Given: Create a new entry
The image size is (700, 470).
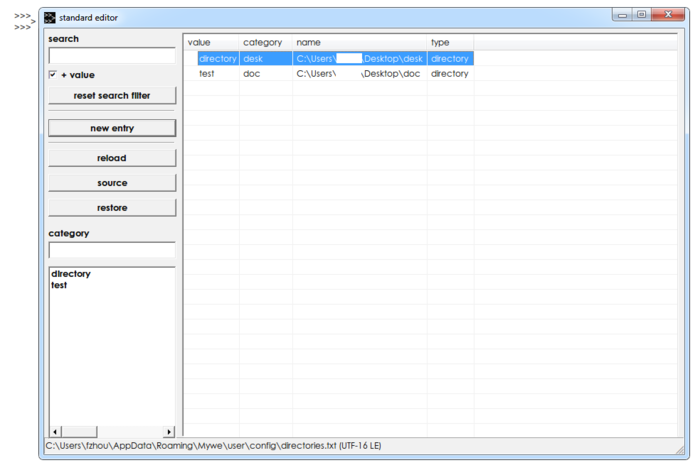Looking at the screenshot, I should [112, 128].
